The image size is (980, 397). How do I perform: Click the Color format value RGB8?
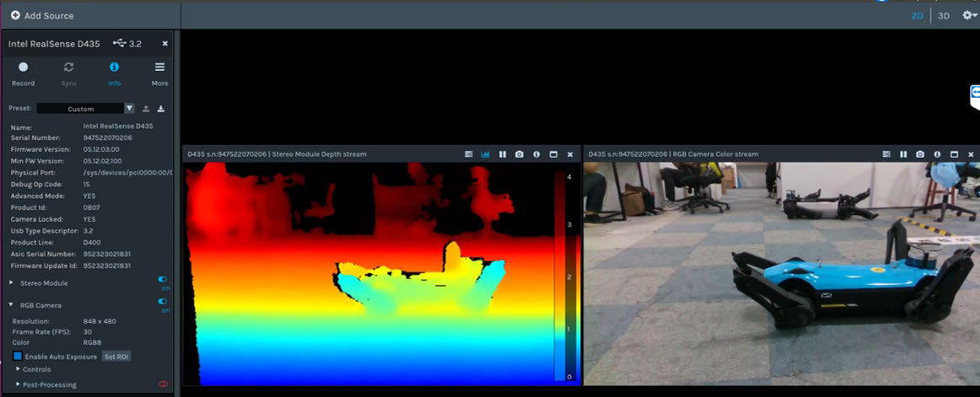(92, 343)
